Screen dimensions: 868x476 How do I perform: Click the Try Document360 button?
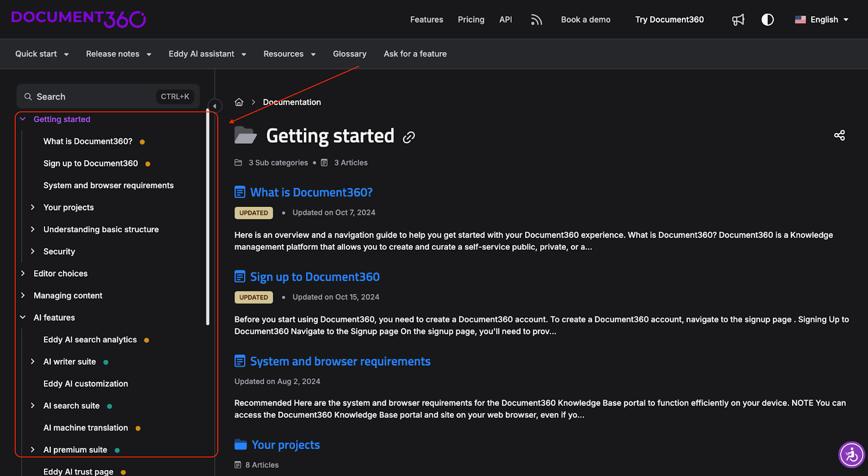tap(669, 20)
